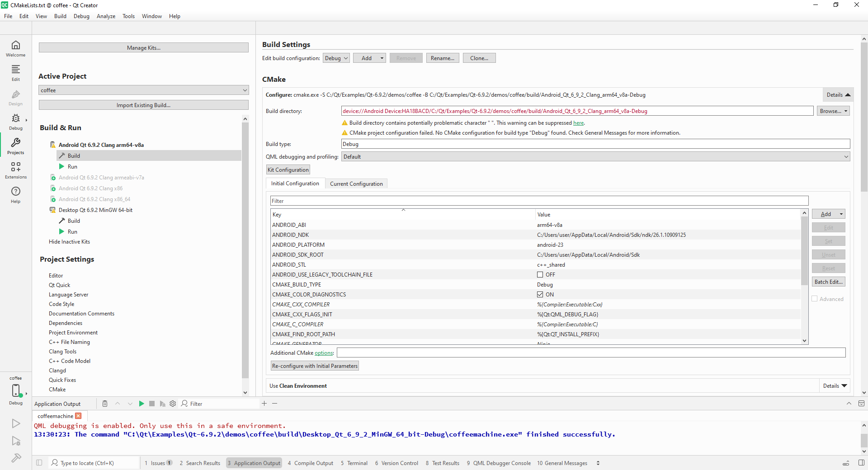The height and width of the screenshot is (470, 868).
Task: Re-run the application from the output toolbar
Action: pos(142,404)
